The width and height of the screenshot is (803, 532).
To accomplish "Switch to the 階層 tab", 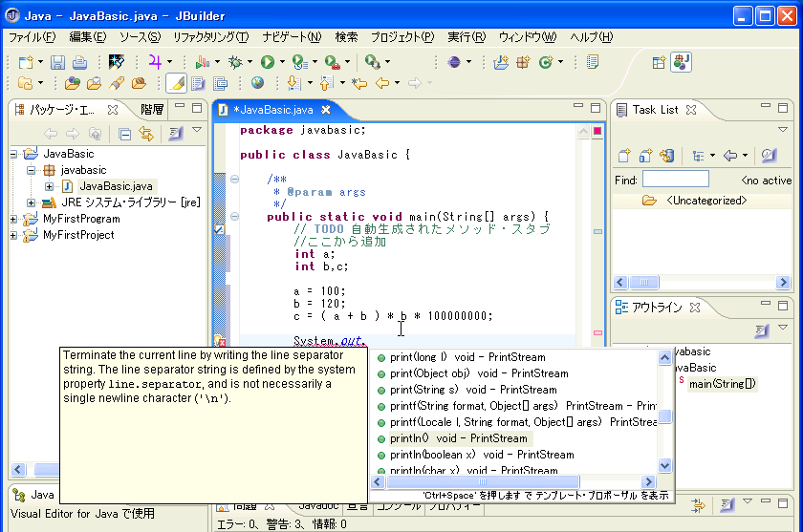I will click(152, 109).
